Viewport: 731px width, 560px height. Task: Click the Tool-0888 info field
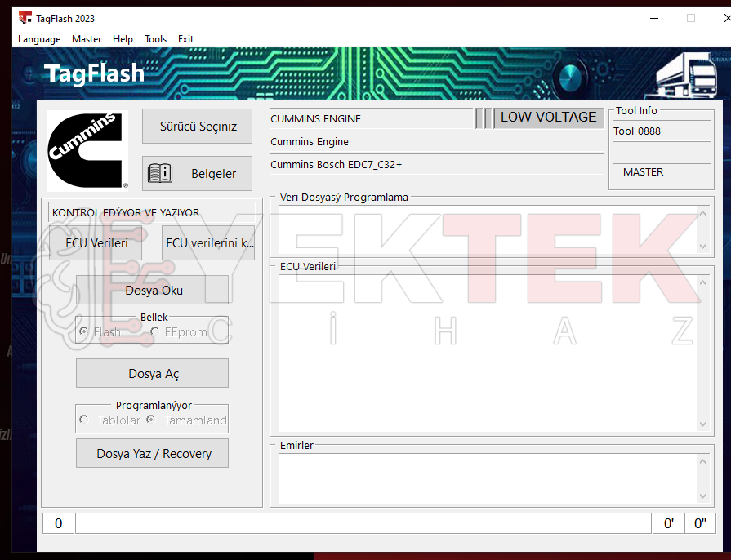click(661, 131)
